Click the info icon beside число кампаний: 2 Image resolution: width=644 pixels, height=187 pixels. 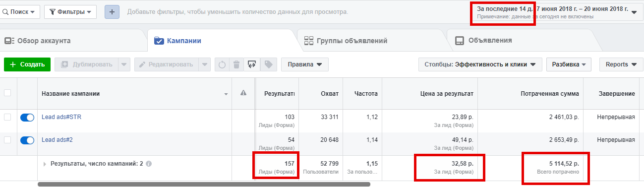[x=149, y=163]
